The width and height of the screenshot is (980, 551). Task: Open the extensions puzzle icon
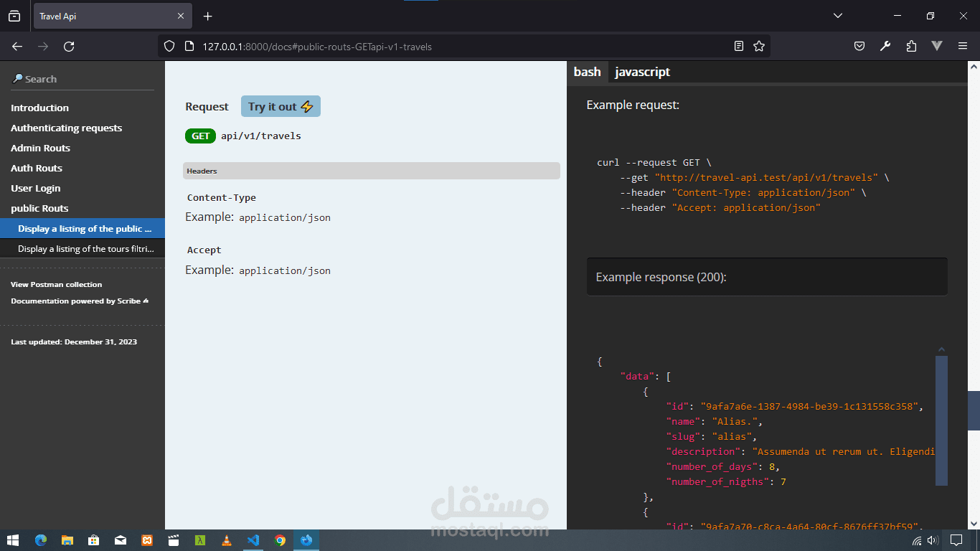click(x=911, y=46)
